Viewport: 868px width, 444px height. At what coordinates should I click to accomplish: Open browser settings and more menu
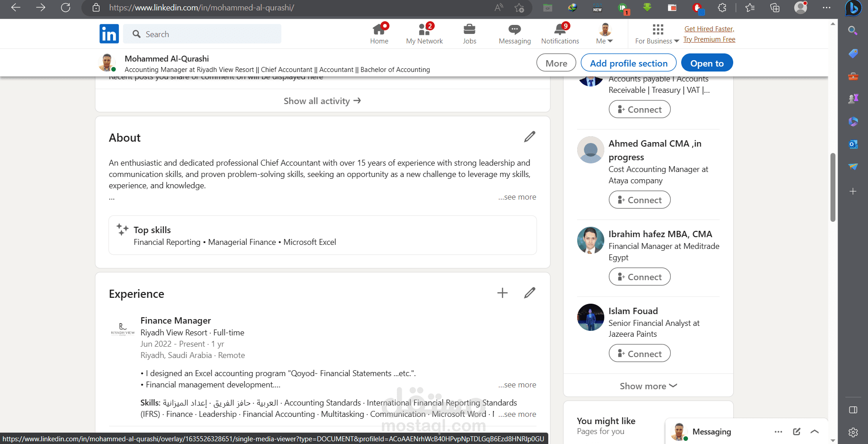826,8
